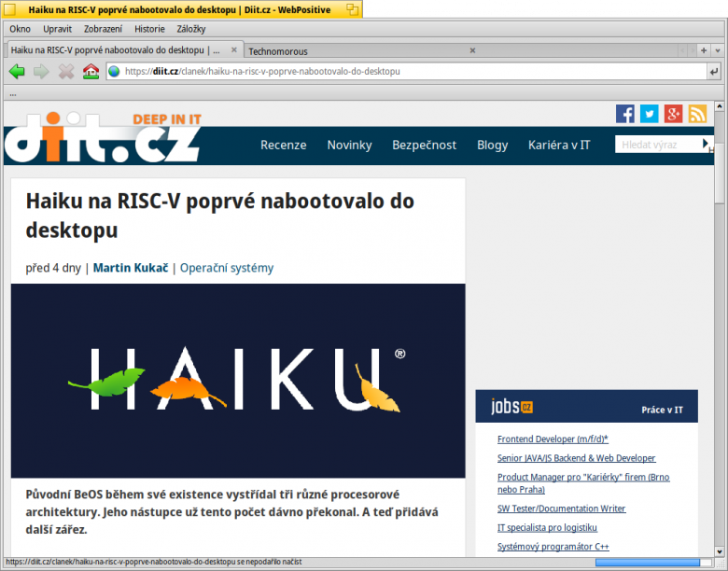
Task: Click the window close box in yellow title tab
Action: pos(9,9)
